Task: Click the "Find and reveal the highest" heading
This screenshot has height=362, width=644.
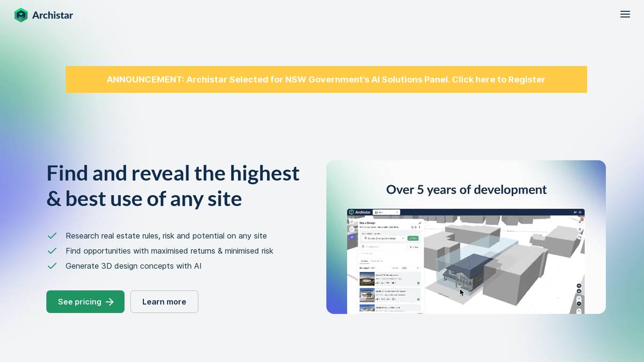Action: tap(173, 186)
